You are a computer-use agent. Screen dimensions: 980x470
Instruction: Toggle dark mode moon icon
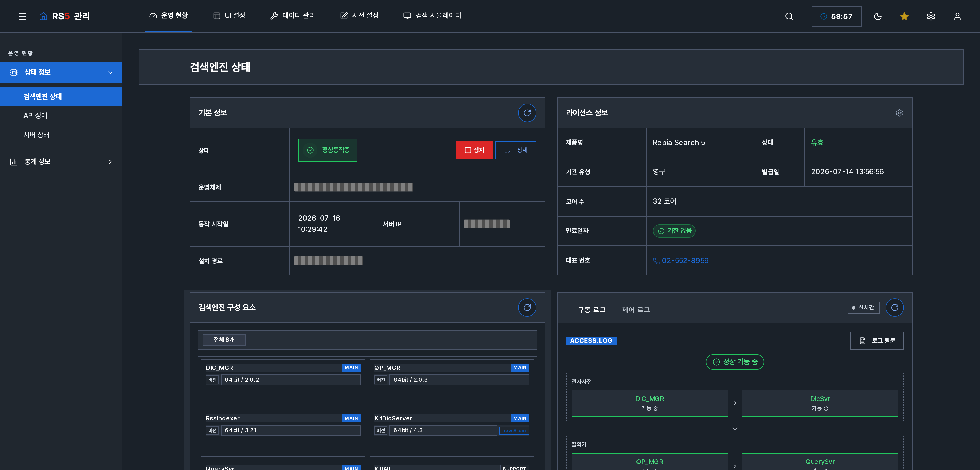click(878, 16)
